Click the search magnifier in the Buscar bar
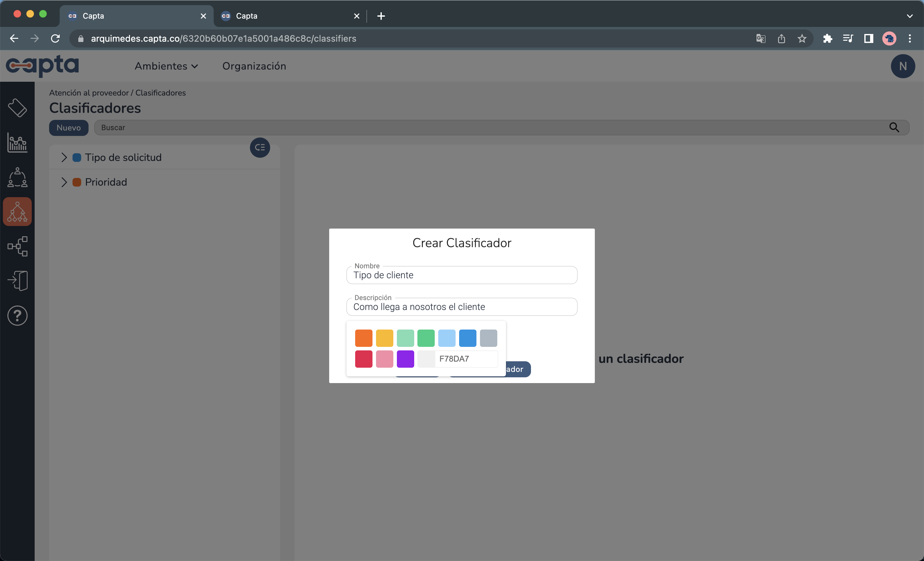924x561 pixels. 895,128
